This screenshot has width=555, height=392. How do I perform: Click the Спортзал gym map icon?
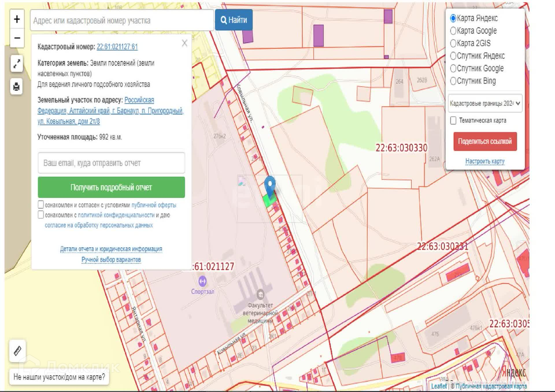coord(202,281)
